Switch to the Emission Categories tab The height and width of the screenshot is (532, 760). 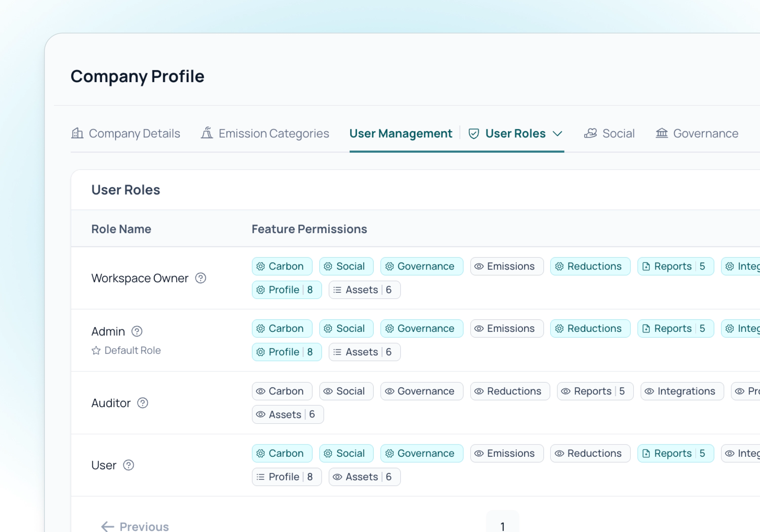265,134
